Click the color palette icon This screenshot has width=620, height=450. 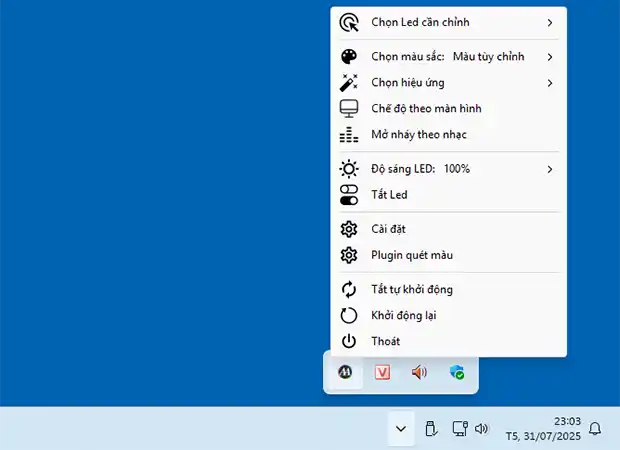click(349, 57)
